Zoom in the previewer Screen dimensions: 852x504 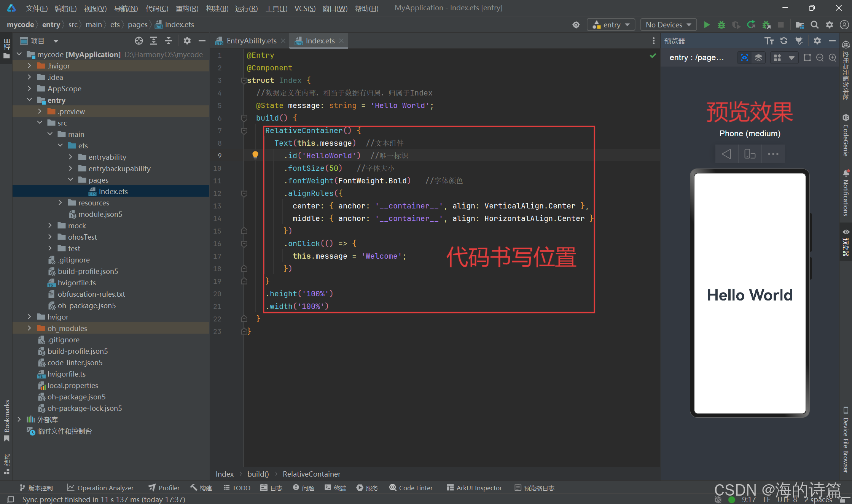click(833, 57)
